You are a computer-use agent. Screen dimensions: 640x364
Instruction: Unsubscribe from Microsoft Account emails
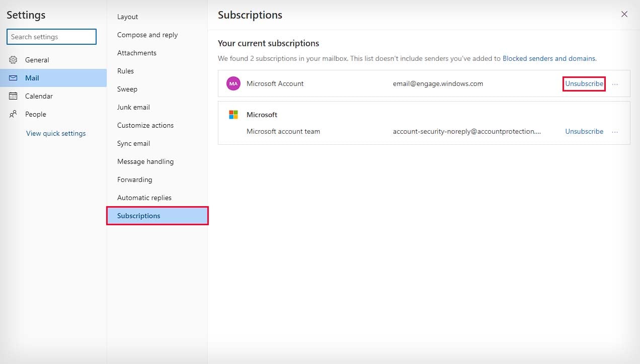pyautogui.click(x=584, y=83)
